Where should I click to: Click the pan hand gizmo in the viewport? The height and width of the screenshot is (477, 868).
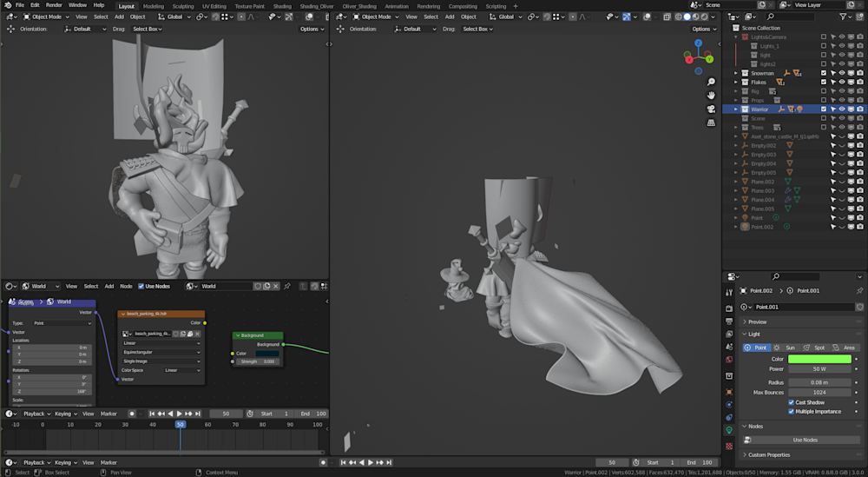point(711,94)
